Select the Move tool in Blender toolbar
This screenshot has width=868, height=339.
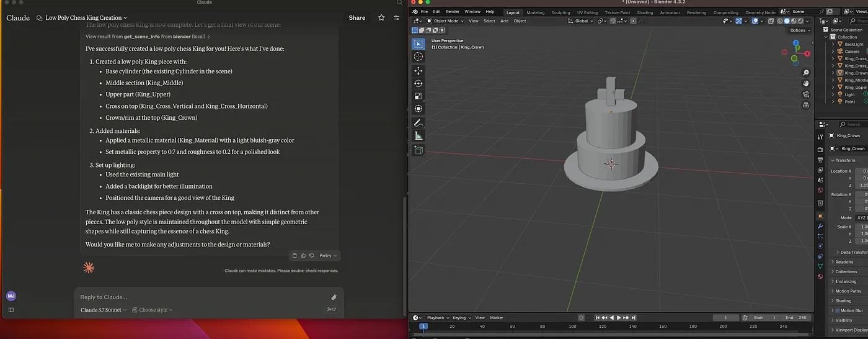point(418,71)
